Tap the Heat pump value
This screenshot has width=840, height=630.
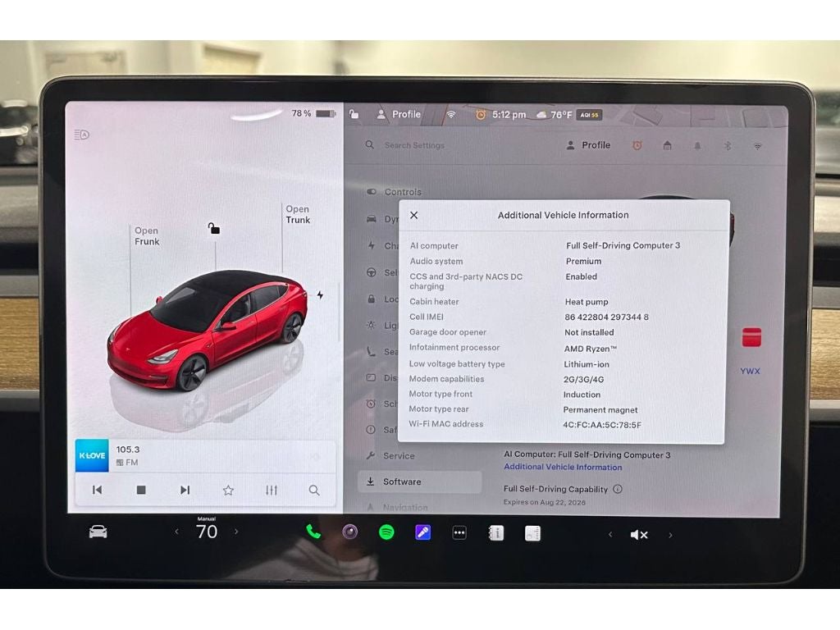pyautogui.click(x=587, y=302)
